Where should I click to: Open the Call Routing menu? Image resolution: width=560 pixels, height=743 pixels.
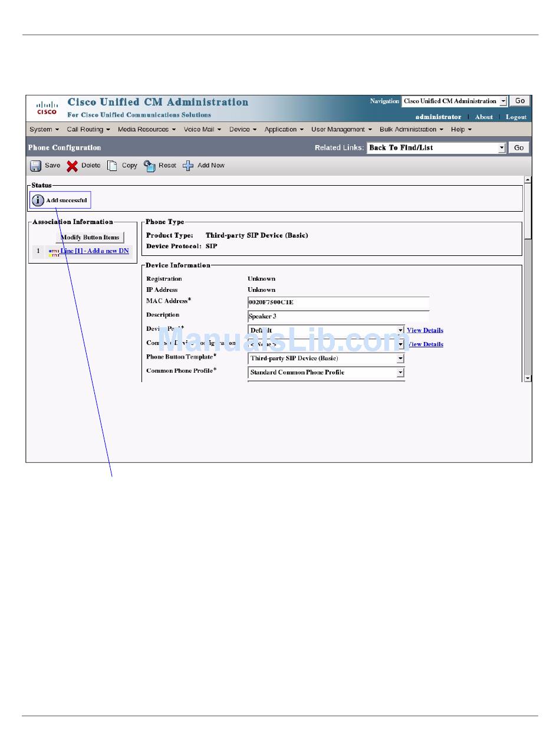tap(88, 130)
